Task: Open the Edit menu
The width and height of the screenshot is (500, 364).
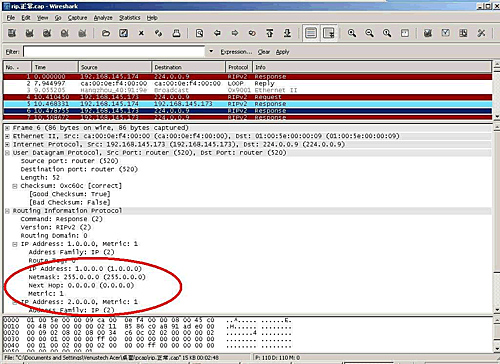Action: (x=26, y=18)
